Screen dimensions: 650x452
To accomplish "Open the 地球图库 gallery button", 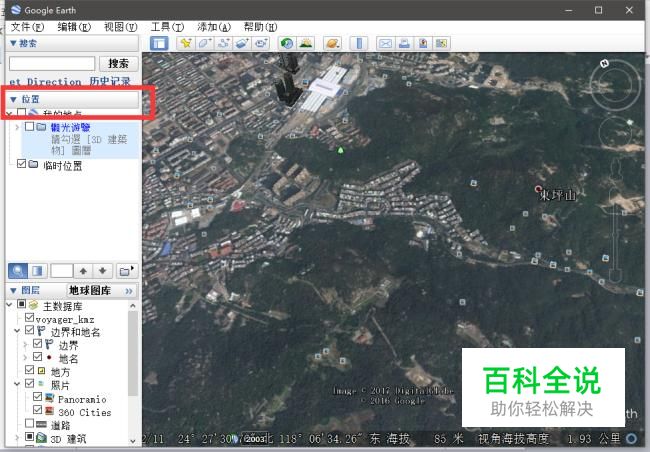I will pos(101,290).
